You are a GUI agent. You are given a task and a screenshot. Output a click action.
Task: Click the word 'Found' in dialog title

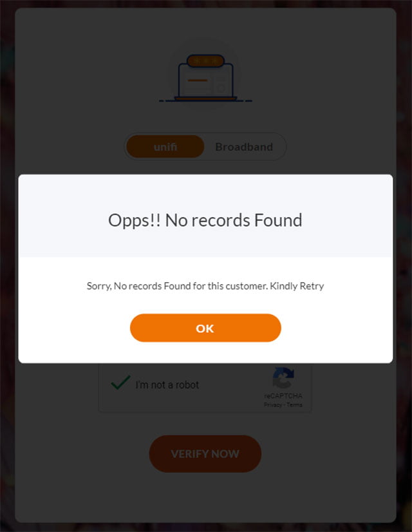coord(278,220)
